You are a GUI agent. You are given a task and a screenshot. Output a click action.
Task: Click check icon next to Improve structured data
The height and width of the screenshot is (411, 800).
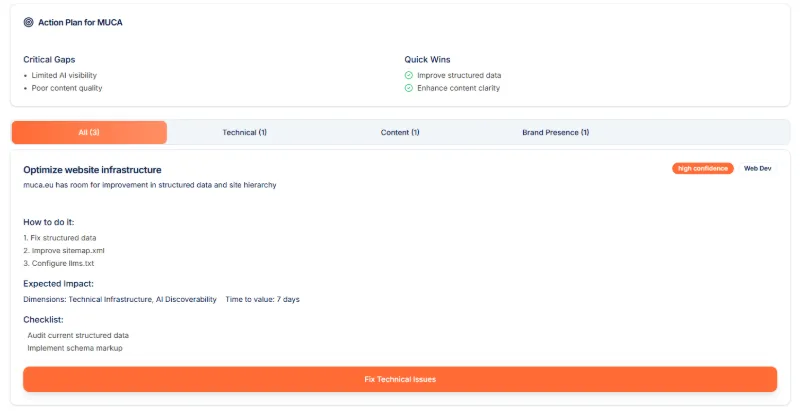[x=409, y=75]
